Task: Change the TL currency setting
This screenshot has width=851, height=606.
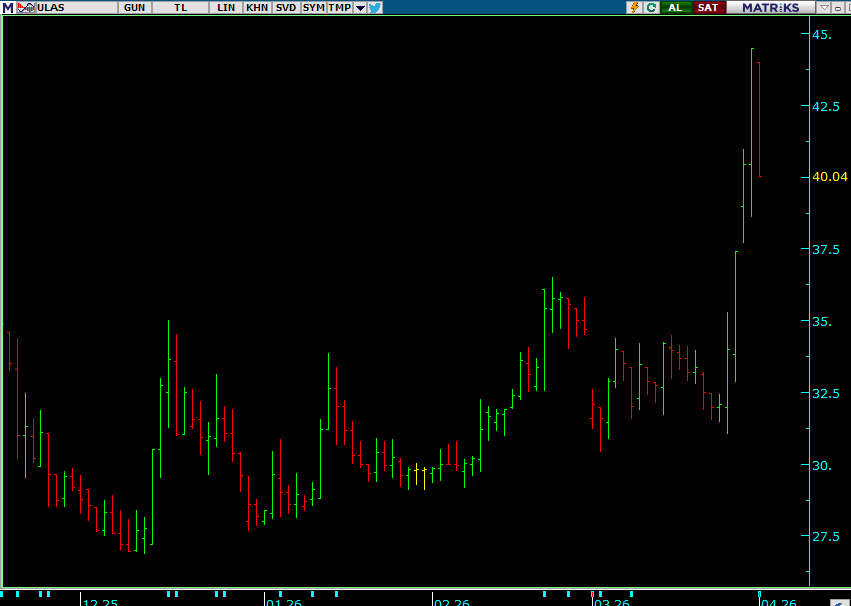Action: pyautogui.click(x=181, y=8)
